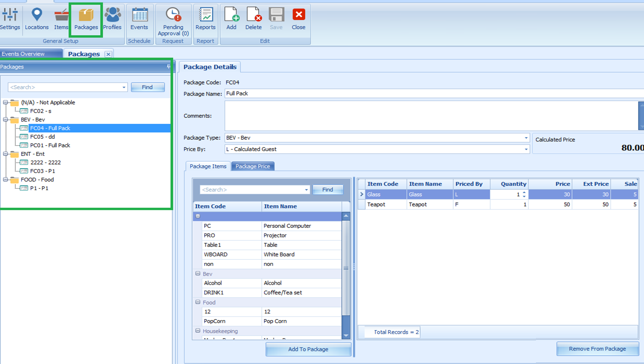Adjust the Glass quantity with the up stepper

pyautogui.click(x=525, y=192)
